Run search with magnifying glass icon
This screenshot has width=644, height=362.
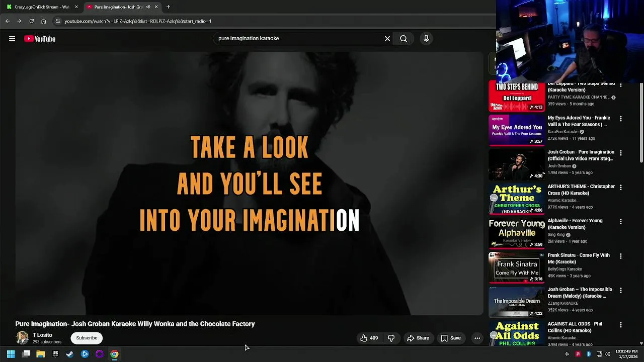pyautogui.click(x=404, y=38)
